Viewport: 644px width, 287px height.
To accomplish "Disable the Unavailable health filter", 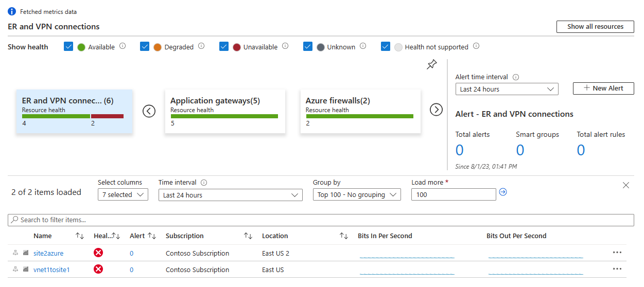I will [x=224, y=47].
